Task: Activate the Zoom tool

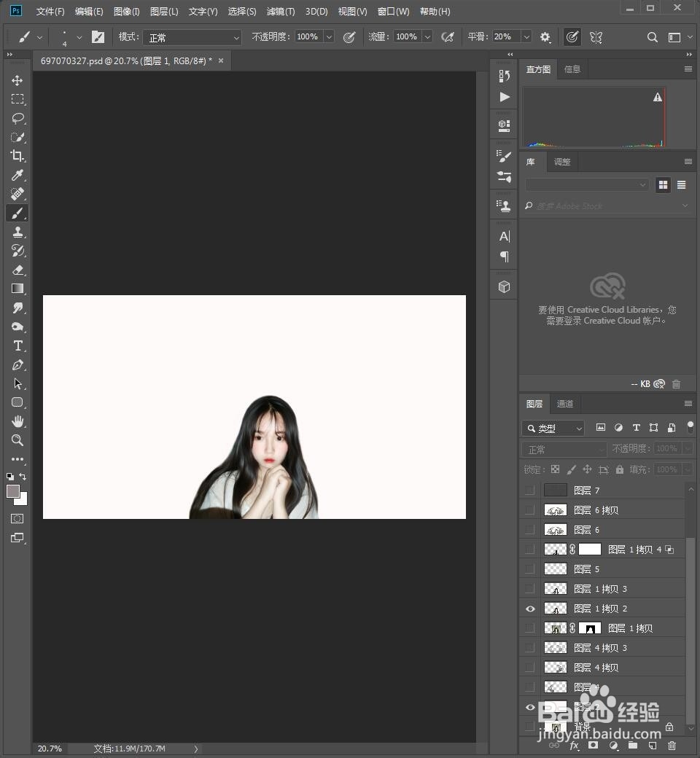Action: pos(17,440)
